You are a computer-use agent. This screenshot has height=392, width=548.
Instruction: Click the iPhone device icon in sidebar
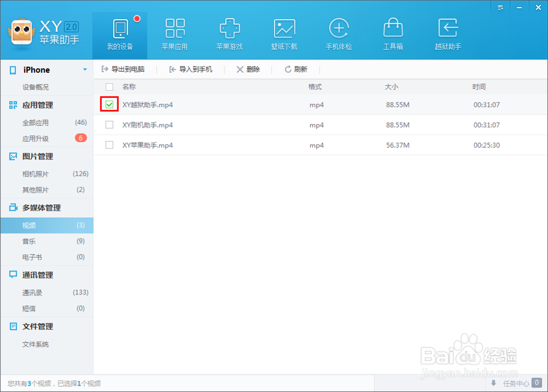(x=13, y=70)
